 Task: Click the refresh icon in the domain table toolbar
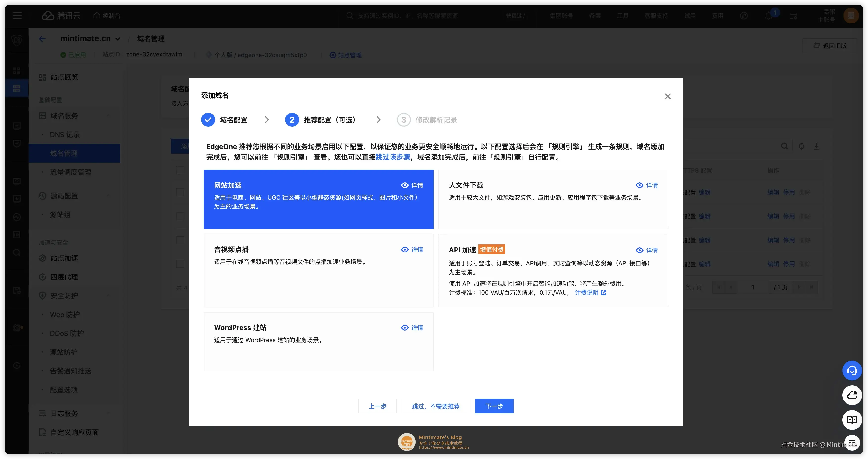pyautogui.click(x=801, y=146)
